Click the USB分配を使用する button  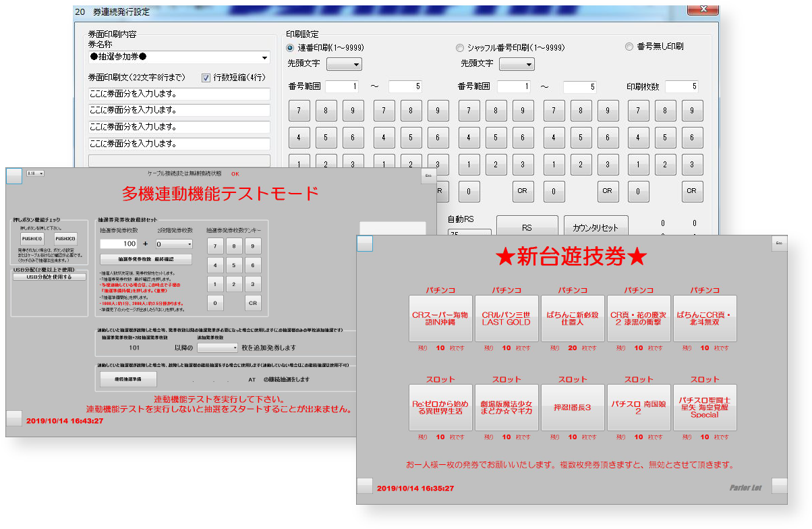coord(50,277)
